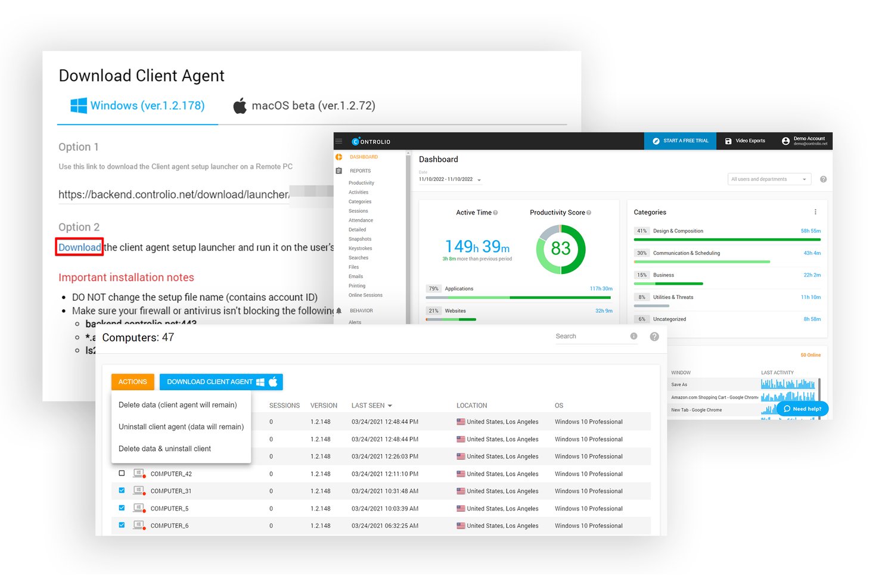Image resolution: width=882 pixels, height=588 pixels.
Task: Open Online Sessions in sidebar
Action: click(x=365, y=295)
